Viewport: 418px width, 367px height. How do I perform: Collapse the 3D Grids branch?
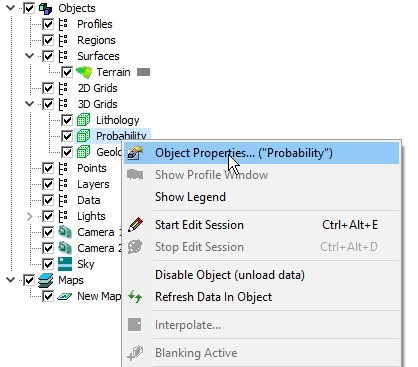tap(30, 104)
